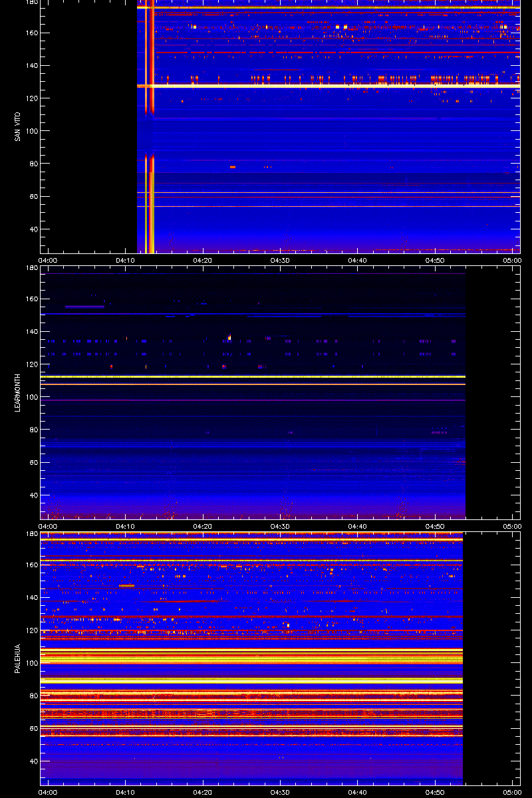Click the 60 frequency tick on San Vito axis
Screen dimensions: 532x798
(x=33, y=196)
